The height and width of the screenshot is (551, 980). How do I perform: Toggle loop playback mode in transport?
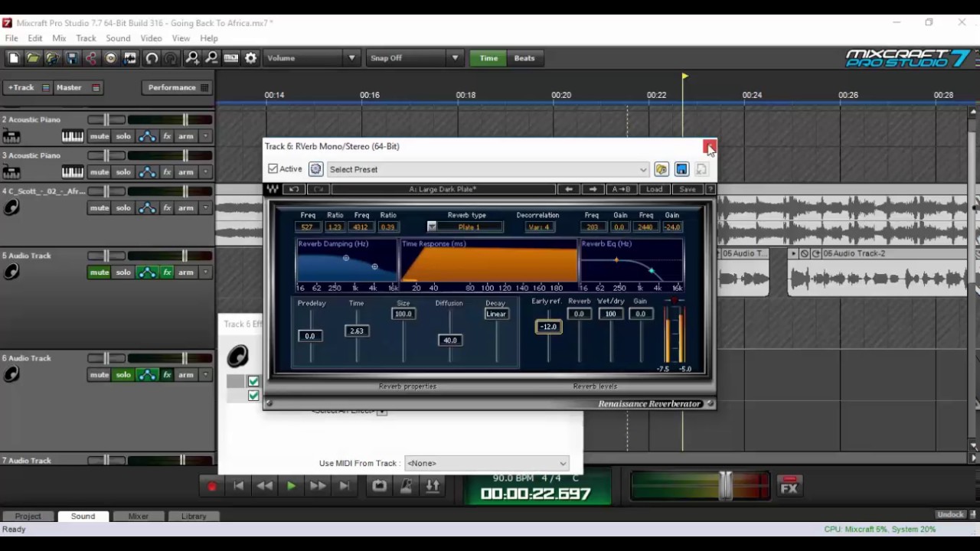coord(379,486)
